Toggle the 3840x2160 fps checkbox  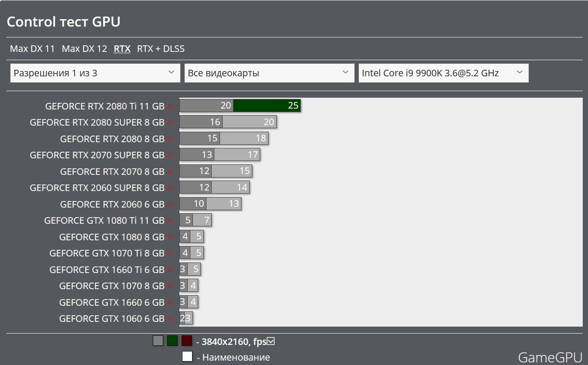click(x=271, y=341)
